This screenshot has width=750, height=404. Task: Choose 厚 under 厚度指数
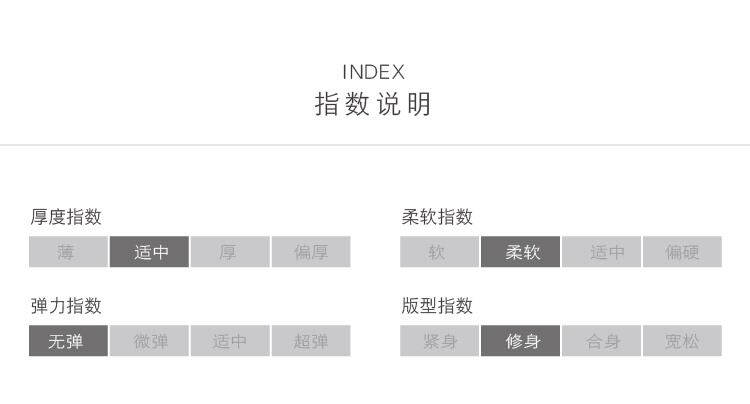pos(230,252)
